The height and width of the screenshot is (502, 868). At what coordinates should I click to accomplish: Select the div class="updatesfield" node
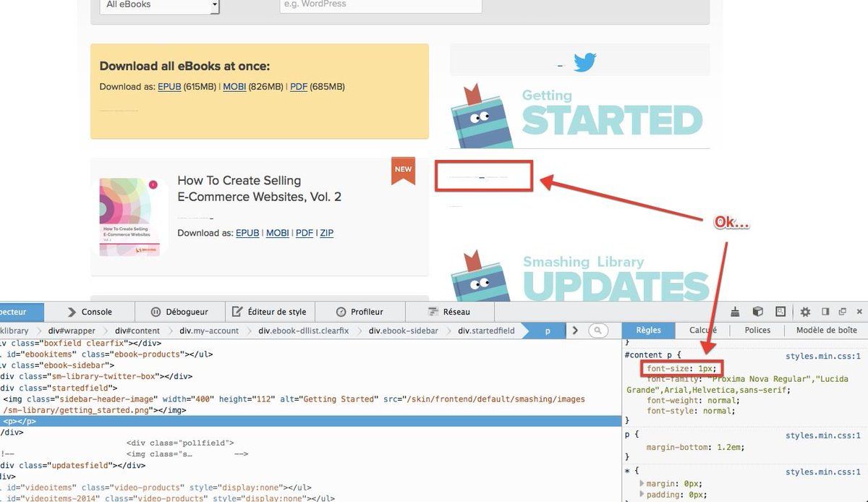(73, 466)
